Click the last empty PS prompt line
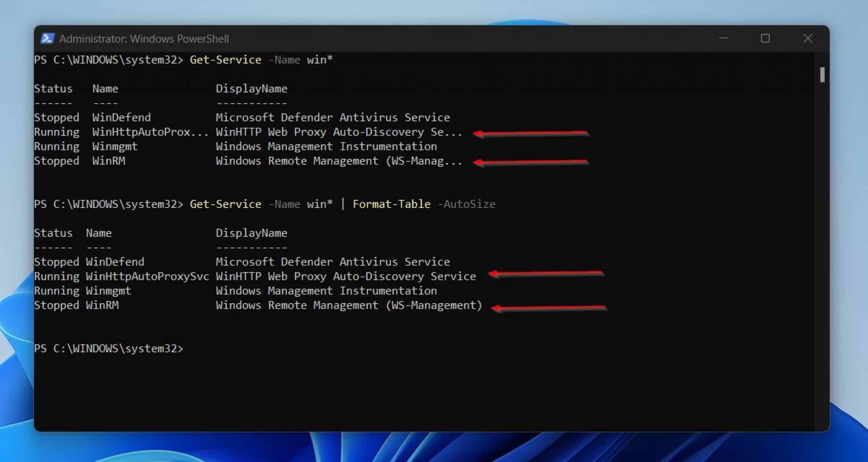This screenshot has width=868, height=462. (109, 349)
